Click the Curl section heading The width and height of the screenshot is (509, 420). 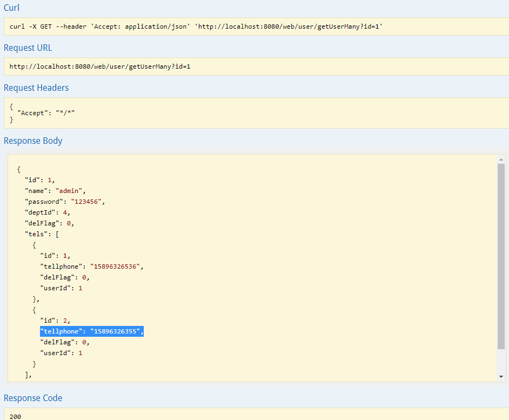[11, 8]
